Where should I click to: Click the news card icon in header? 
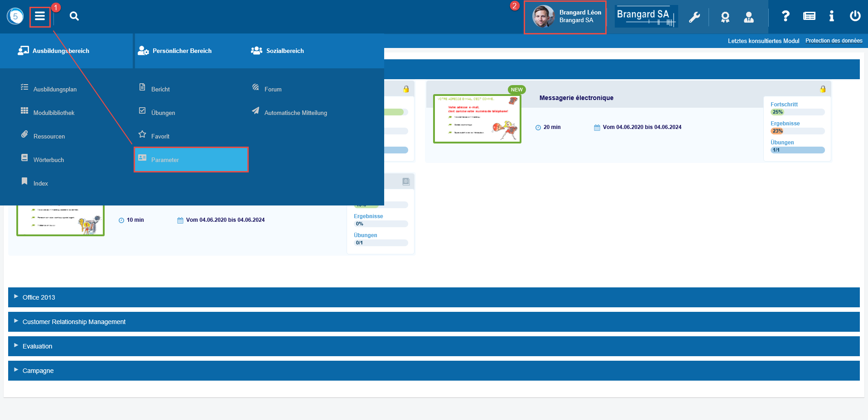(809, 16)
